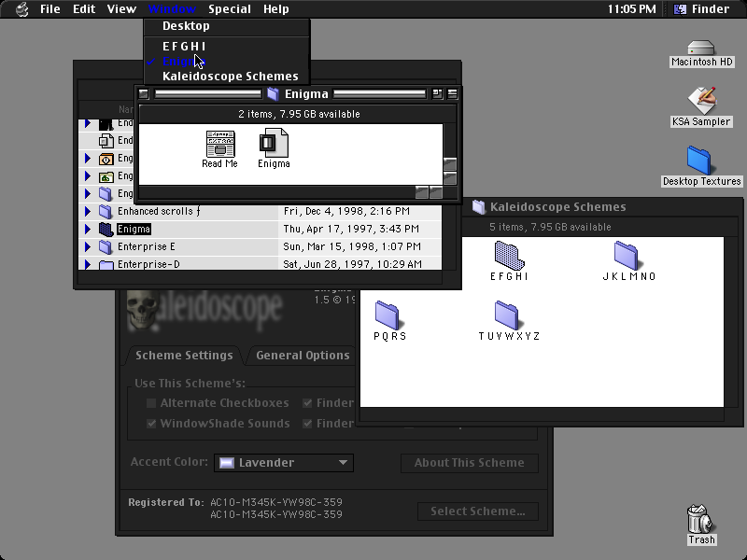Open the Finder application menu icon

[680, 9]
